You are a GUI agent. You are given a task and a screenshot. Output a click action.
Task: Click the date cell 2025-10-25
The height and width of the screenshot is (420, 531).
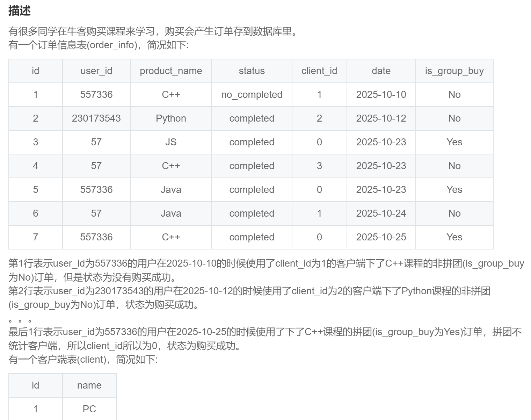tap(381, 237)
